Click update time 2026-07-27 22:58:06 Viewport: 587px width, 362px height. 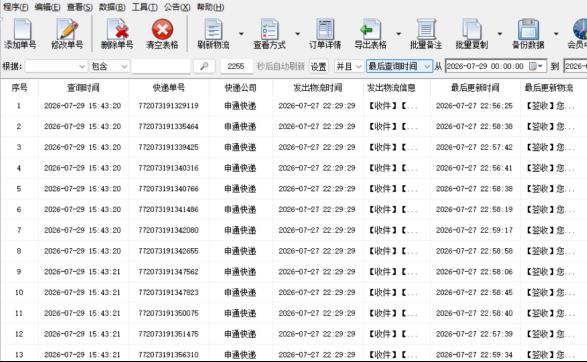click(x=474, y=271)
